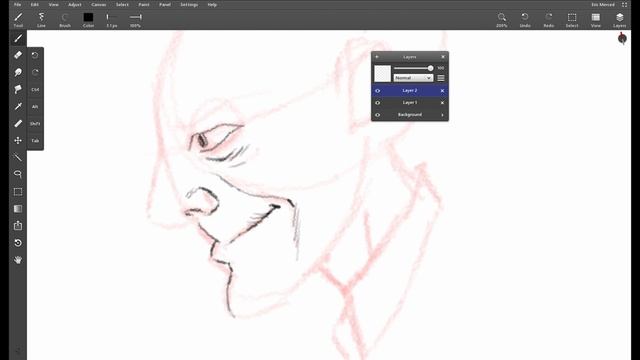This screenshot has height=360, width=640.
Task: Open the layers options menu icon
Action: [441, 78]
